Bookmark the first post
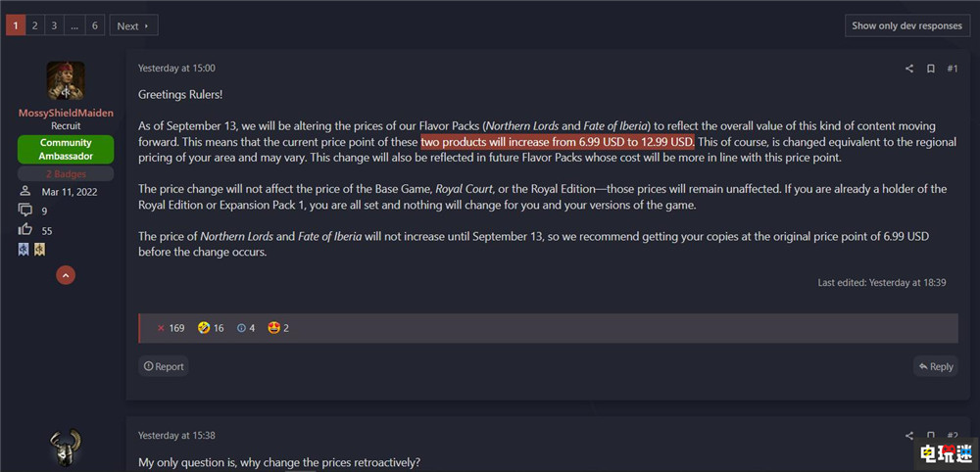The width and height of the screenshot is (980, 472). point(930,69)
